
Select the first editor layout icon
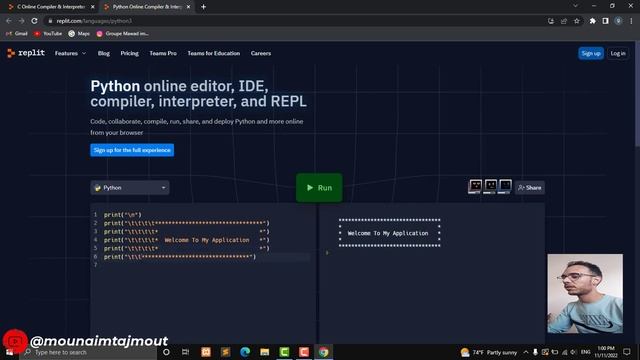click(475, 186)
